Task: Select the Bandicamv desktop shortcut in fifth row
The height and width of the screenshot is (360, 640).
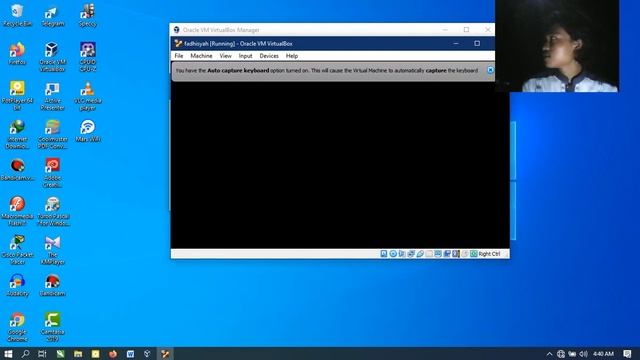Action: tap(17, 169)
